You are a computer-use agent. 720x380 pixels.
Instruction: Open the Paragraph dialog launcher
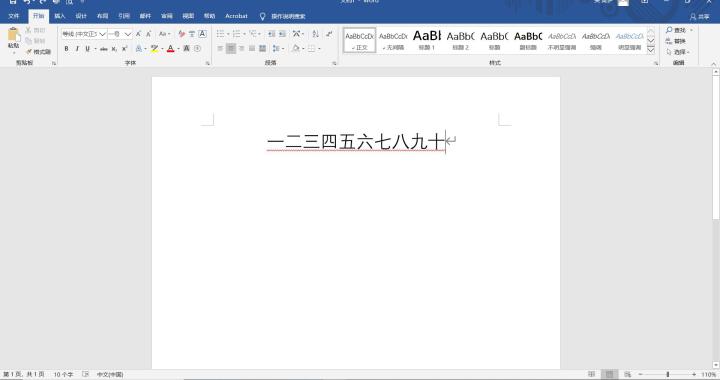tap(334, 63)
